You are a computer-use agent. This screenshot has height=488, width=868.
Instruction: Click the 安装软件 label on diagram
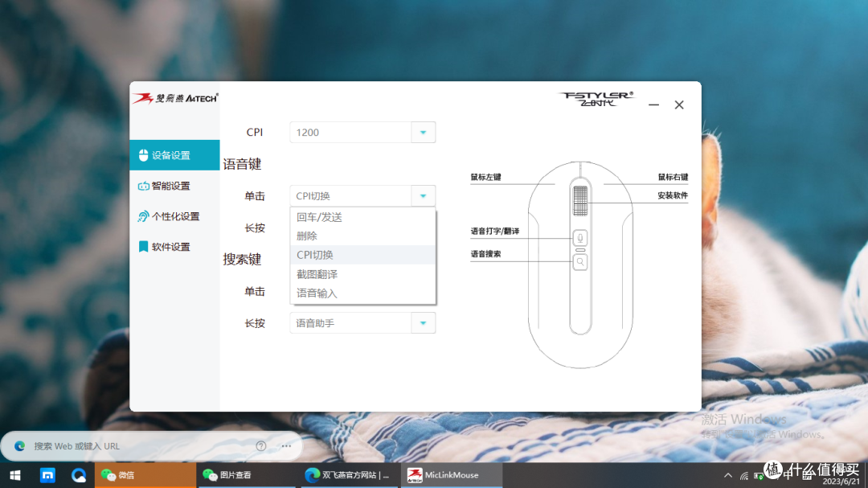[x=673, y=195]
